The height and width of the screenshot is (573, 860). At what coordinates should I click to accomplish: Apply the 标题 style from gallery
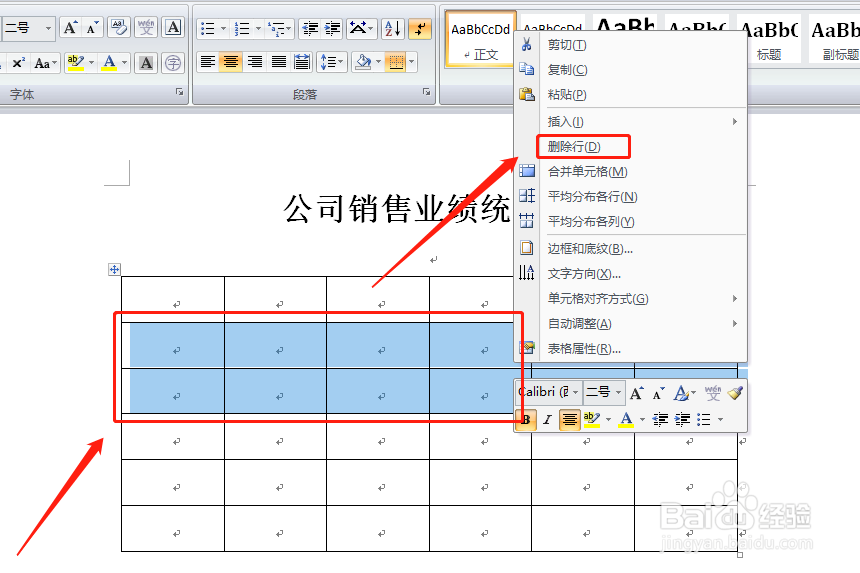[x=769, y=39]
